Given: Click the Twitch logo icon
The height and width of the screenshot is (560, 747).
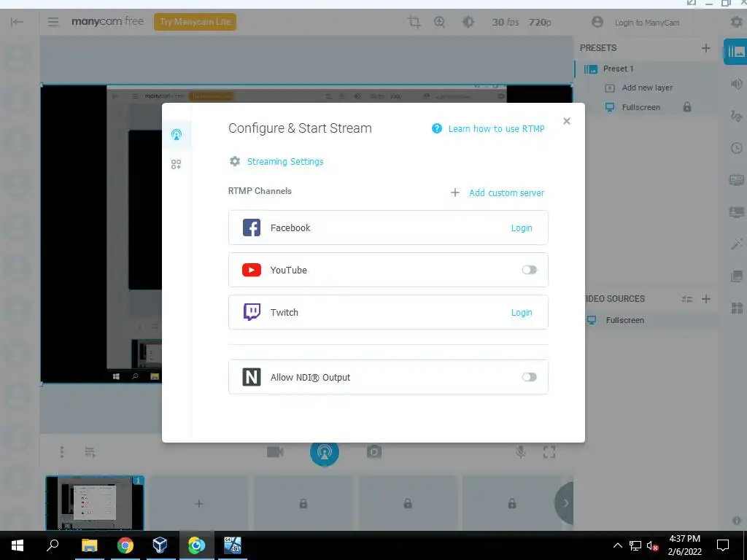Looking at the screenshot, I should coord(252,312).
